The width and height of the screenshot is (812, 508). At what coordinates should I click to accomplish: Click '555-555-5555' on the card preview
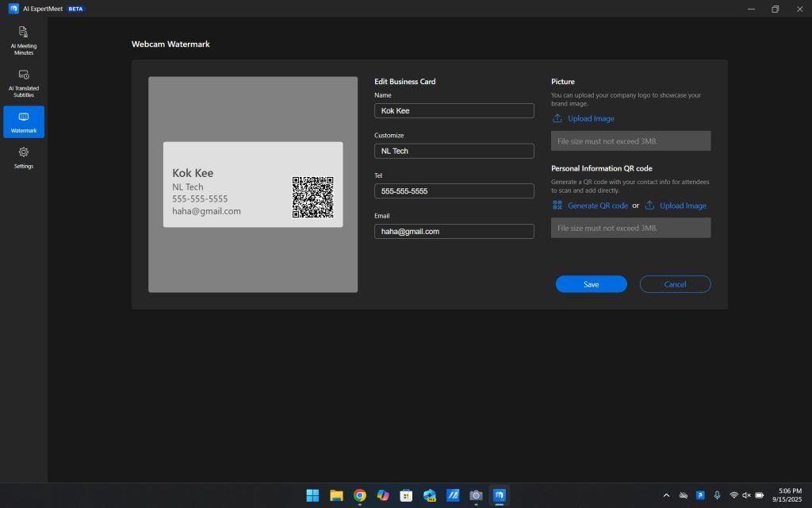[200, 198]
